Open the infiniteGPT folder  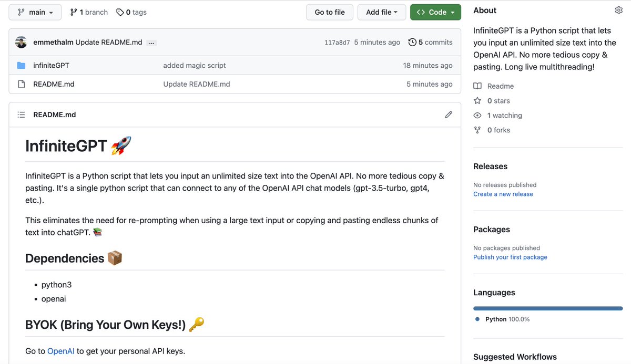point(51,66)
